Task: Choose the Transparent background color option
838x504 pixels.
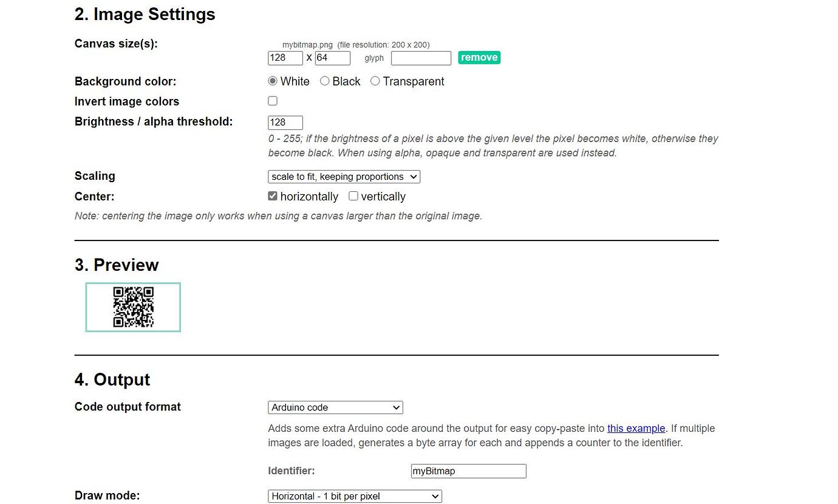Action: pos(375,81)
